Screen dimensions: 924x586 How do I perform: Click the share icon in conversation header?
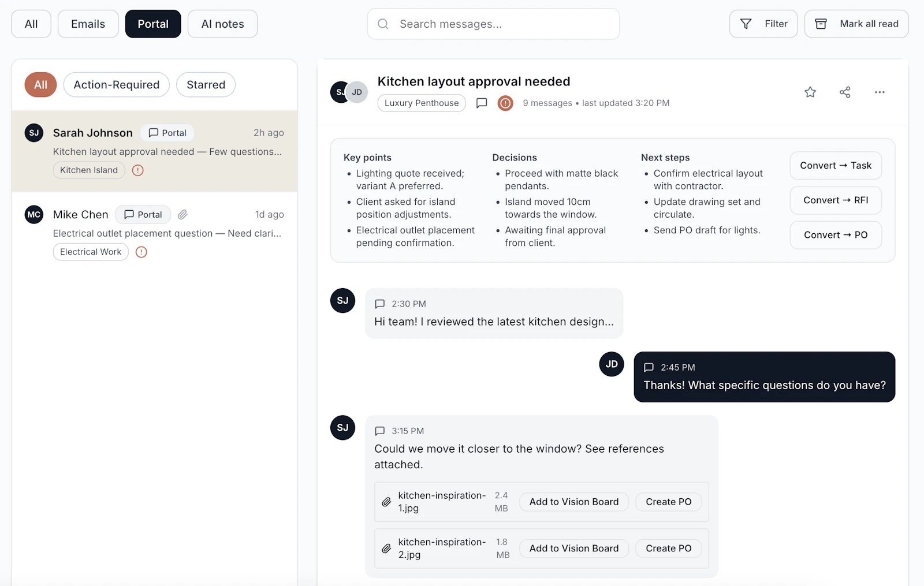tap(845, 92)
